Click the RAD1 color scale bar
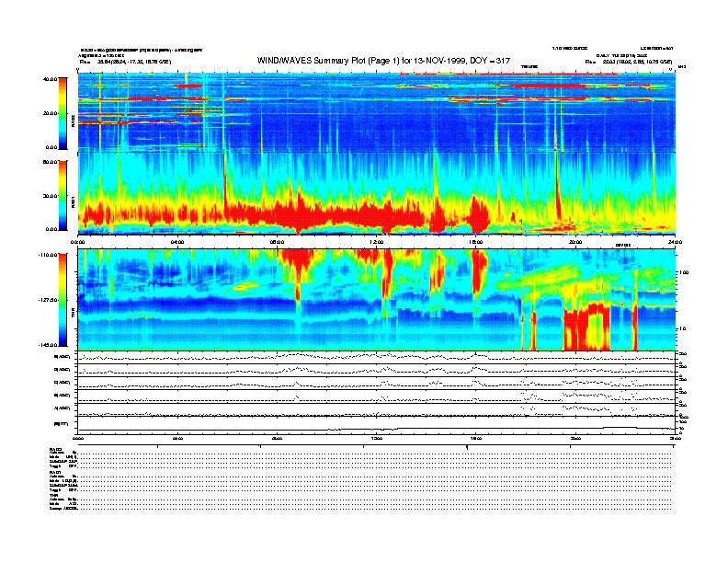Viewport: 728px width, 563px height. (x=63, y=195)
